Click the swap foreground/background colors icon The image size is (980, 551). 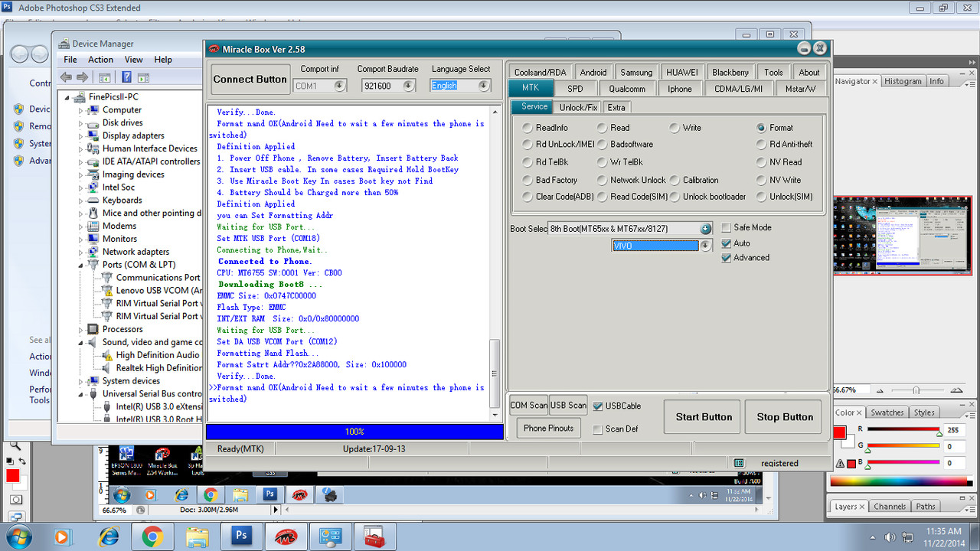coord(21,460)
